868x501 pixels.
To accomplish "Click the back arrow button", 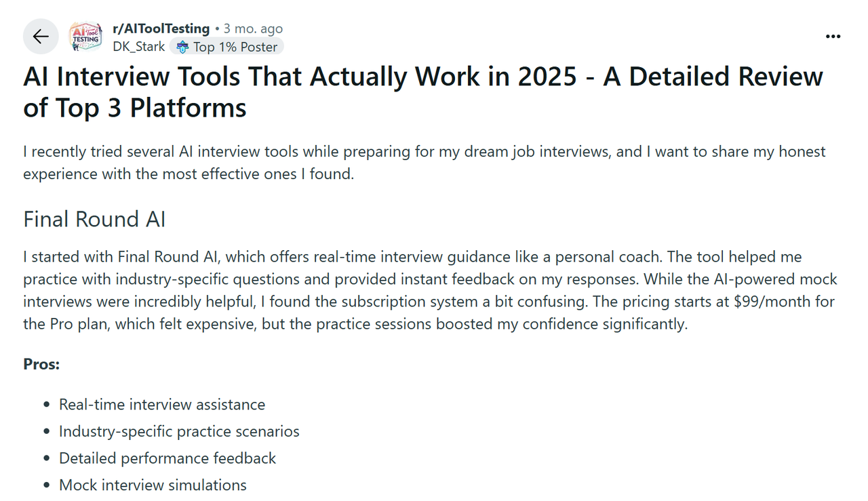I will pos(41,37).
